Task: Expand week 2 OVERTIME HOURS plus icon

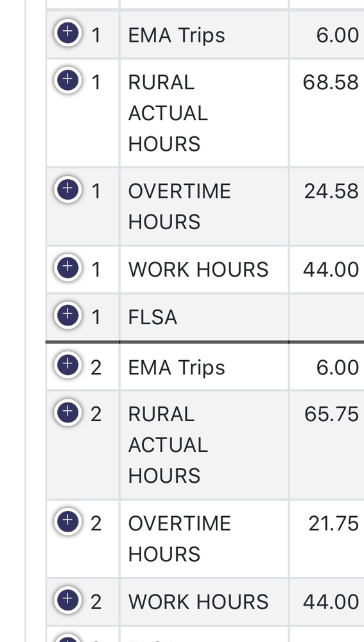Action: [x=67, y=521]
